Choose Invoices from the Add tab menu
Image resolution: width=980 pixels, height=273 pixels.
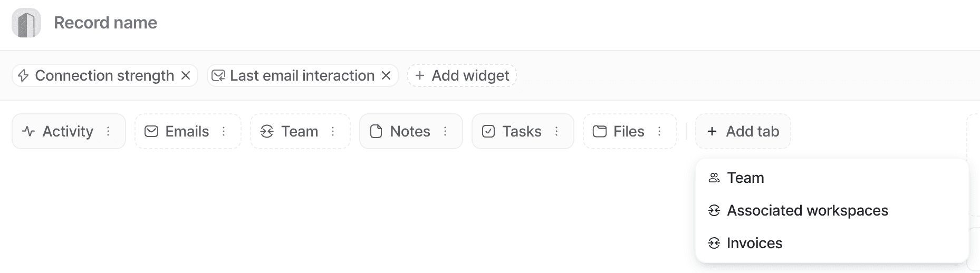point(754,243)
